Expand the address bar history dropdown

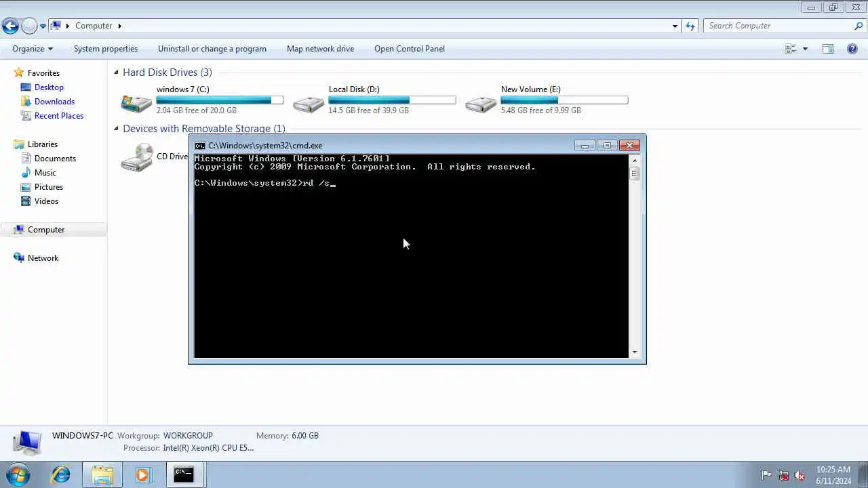675,26
